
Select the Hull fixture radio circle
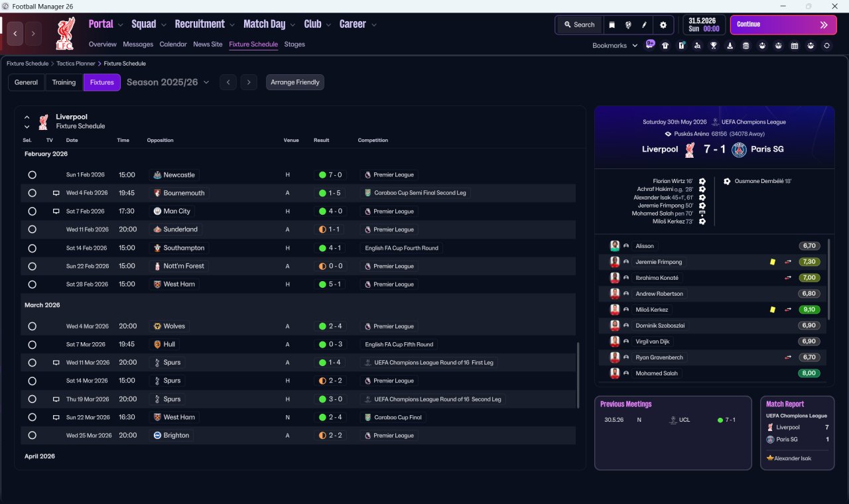coord(32,345)
